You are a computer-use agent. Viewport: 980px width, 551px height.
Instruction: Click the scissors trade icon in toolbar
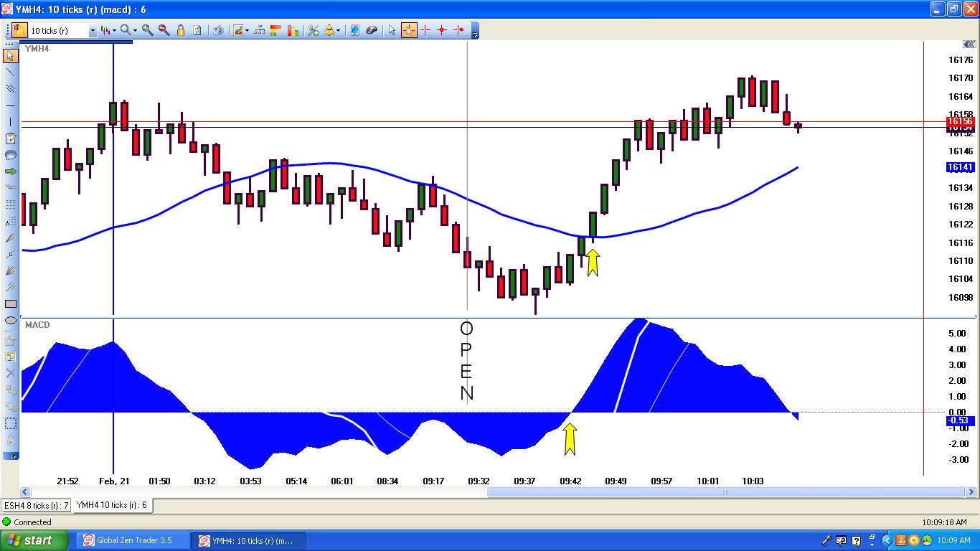point(313,30)
